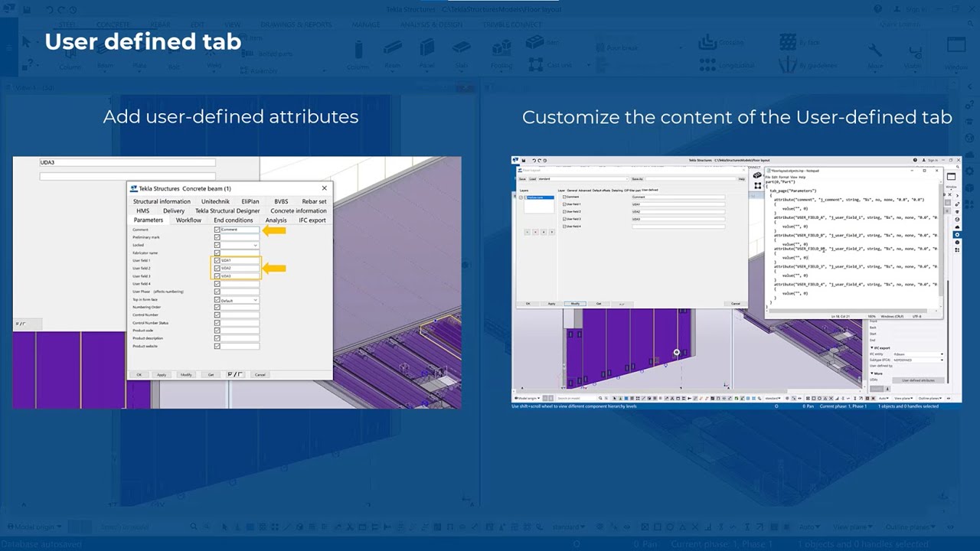The height and width of the screenshot is (551, 980).
Task: Switch to the Tekla Structural Designer tab
Action: [227, 210]
